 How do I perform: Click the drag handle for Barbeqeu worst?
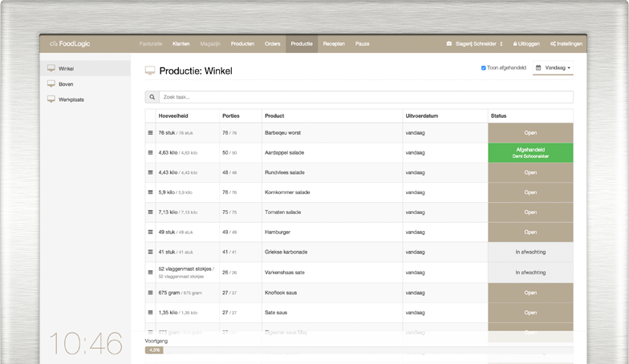[x=151, y=133]
